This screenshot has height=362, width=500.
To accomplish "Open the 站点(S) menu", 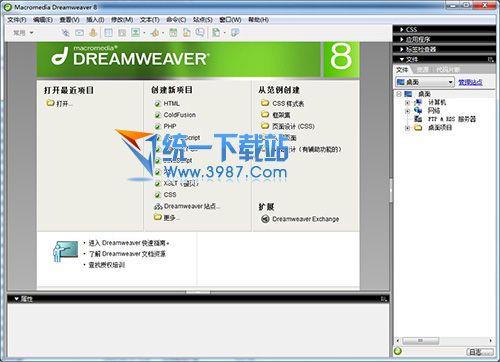I will 203,20.
